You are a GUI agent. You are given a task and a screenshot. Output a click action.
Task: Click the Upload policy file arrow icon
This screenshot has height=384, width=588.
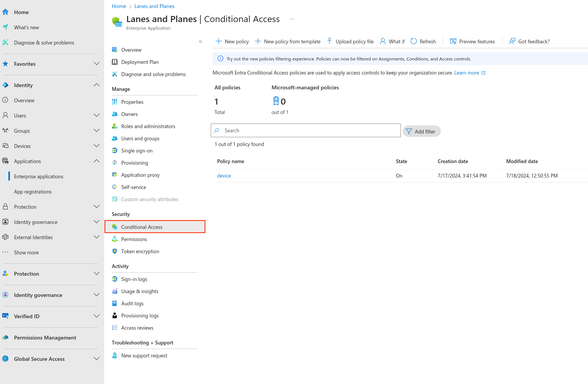point(329,41)
